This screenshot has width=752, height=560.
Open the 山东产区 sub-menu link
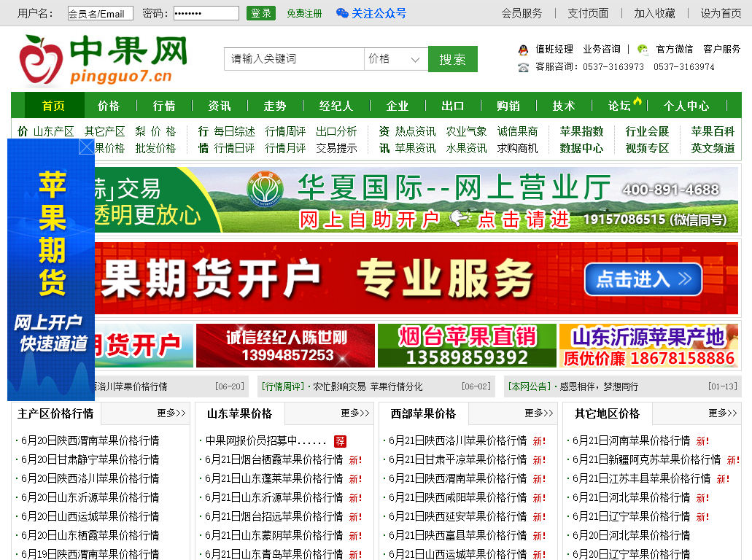click(54, 131)
